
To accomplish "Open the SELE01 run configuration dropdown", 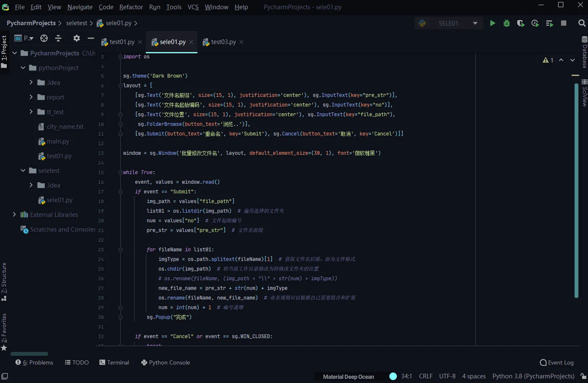I will [448, 23].
